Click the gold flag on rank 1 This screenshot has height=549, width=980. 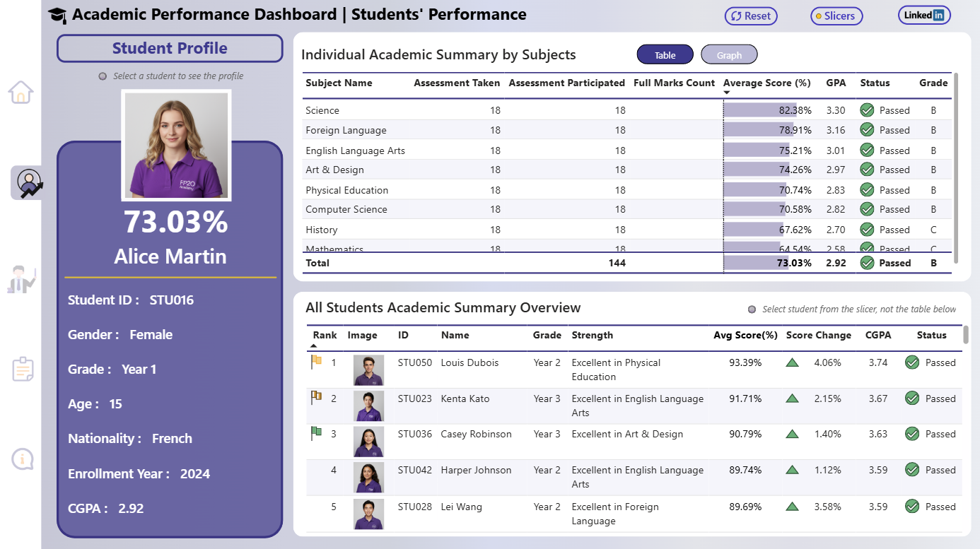317,362
